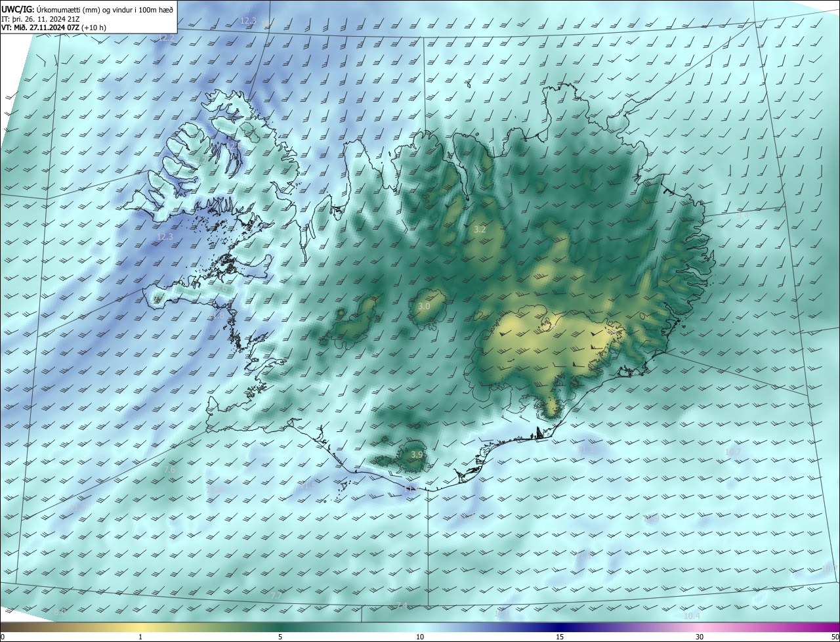Image resolution: width=840 pixels, height=642 pixels.
Task: Click the 10.4 value label above the colorbar
Action: (692, 616)
